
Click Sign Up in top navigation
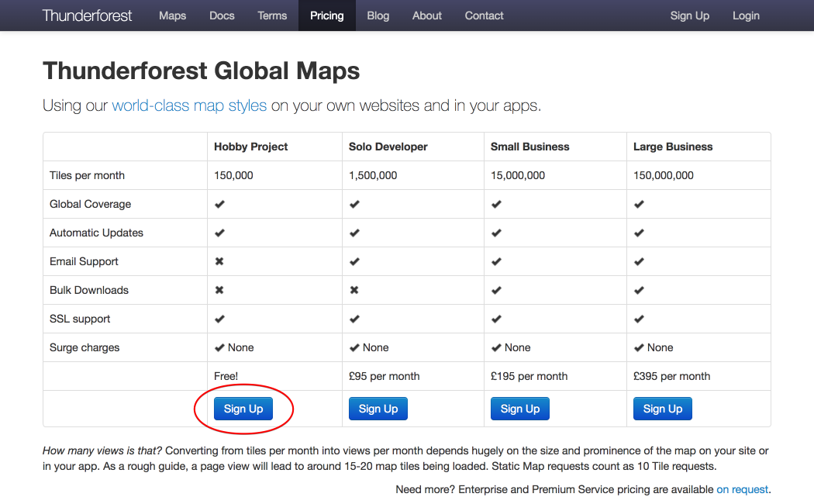coord(689,16)
